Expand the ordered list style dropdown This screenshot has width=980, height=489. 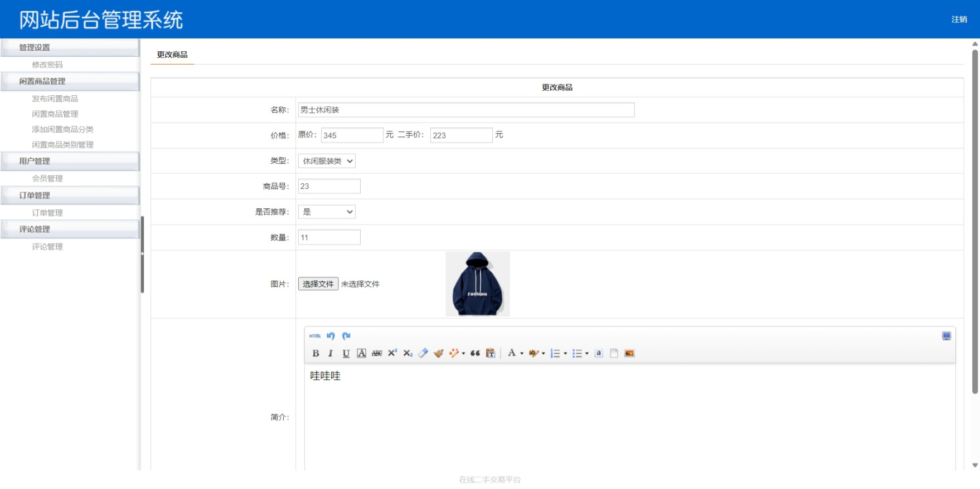point(565,353)
